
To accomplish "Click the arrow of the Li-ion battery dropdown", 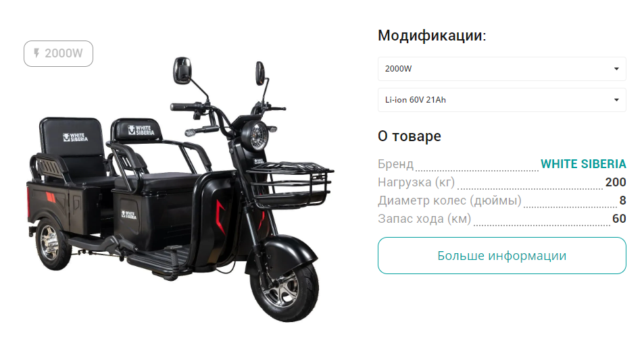I will (x=616, y=100).
